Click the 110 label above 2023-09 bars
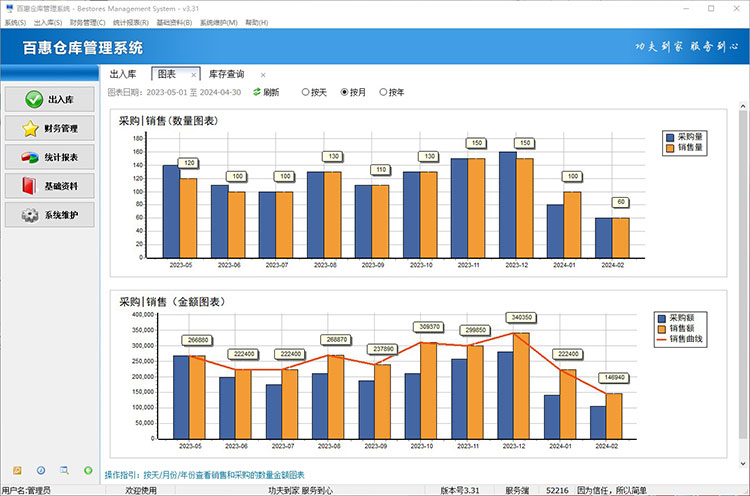The image size is (750, 496). point(381,169)
